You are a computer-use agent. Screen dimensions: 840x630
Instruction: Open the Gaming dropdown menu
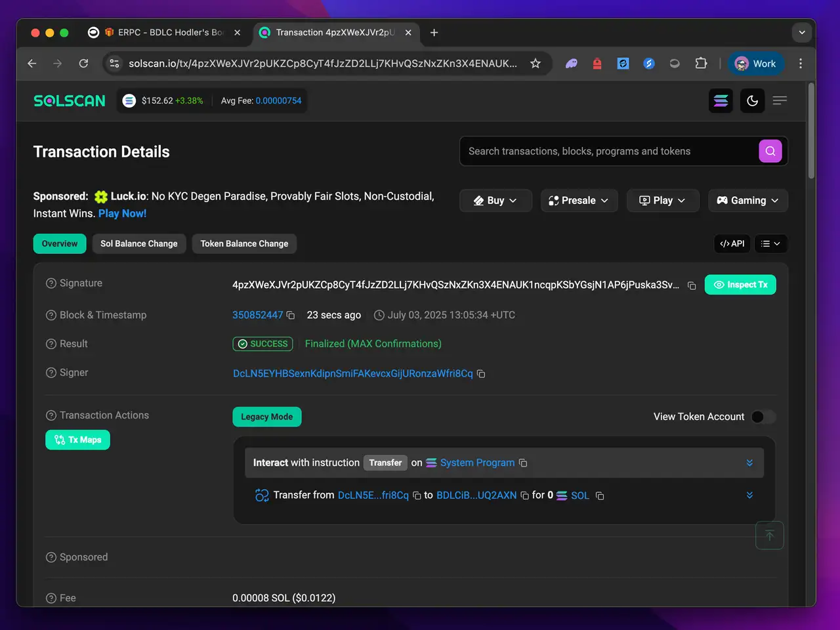[x=747, y=201]
